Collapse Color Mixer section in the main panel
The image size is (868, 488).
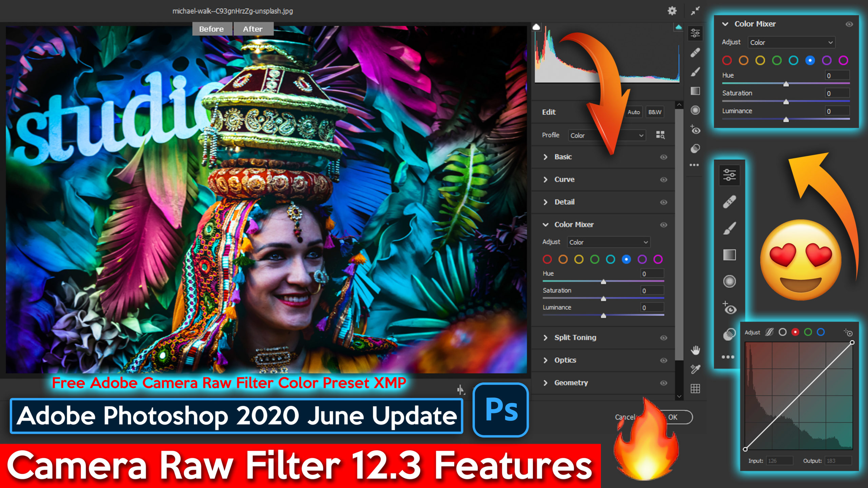(x=545, y=225)
